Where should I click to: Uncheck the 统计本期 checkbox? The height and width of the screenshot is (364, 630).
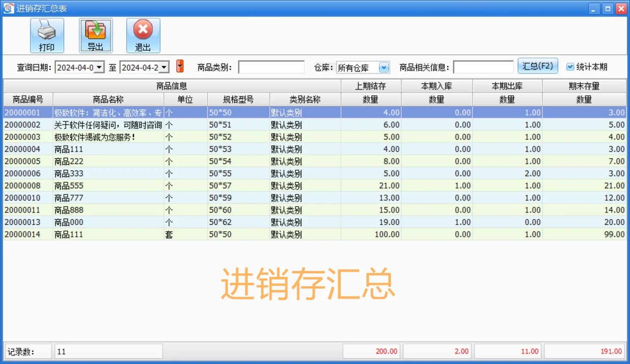[x=570, y=66]
